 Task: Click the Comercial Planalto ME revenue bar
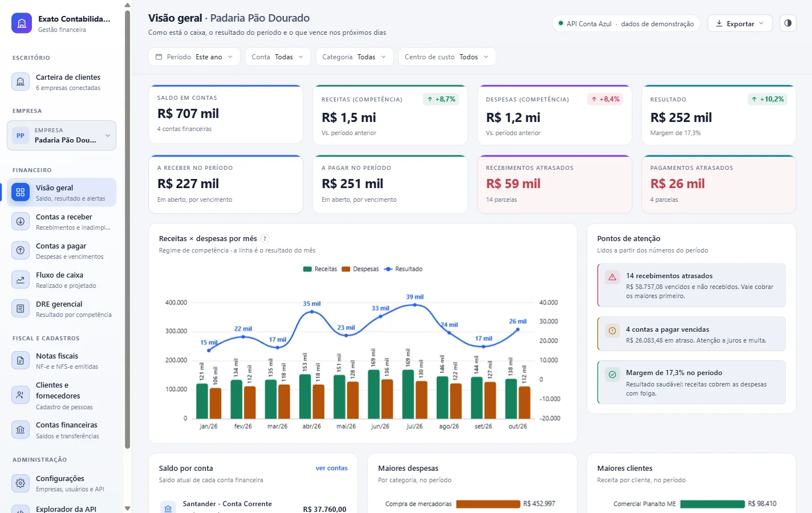[x=713, y=504]
